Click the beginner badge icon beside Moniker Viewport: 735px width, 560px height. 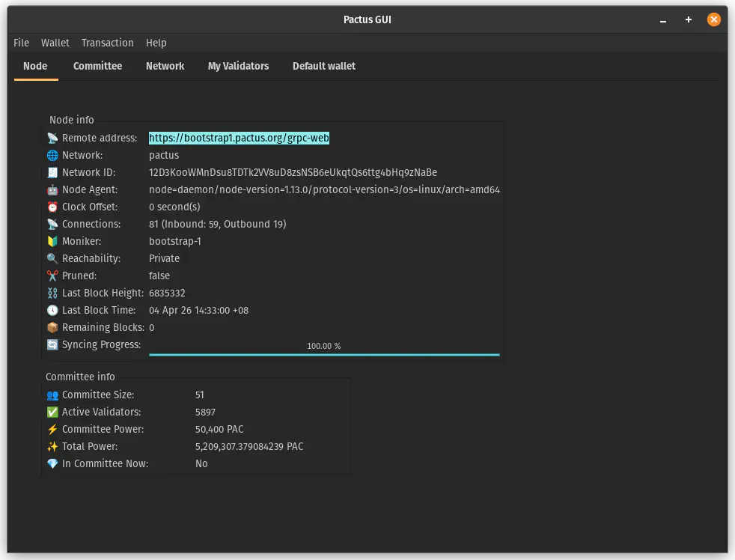pyautogui.click(x=52, y=242)
